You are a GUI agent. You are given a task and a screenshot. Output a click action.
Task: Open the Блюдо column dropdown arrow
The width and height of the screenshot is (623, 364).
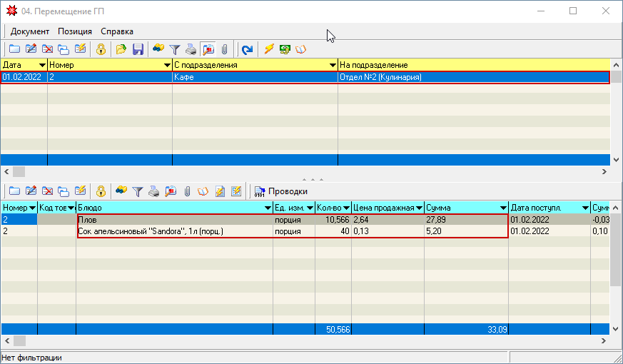[268, 208]
